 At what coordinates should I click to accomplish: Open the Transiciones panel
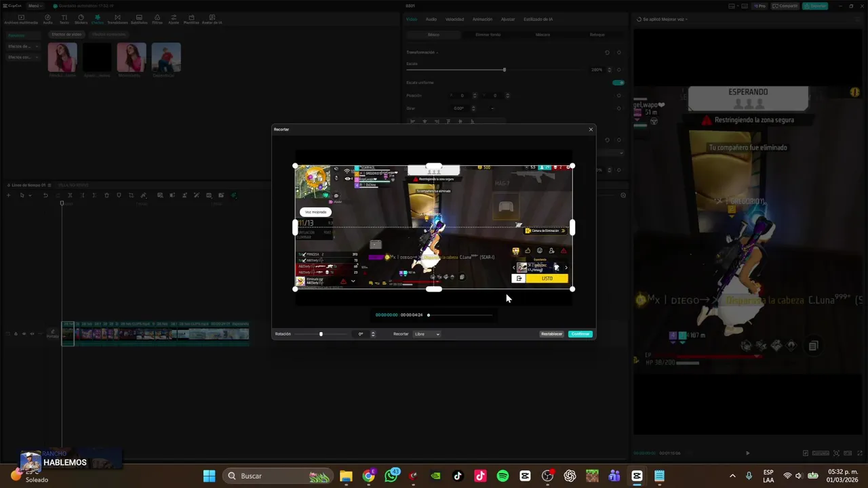click(117, 19)
